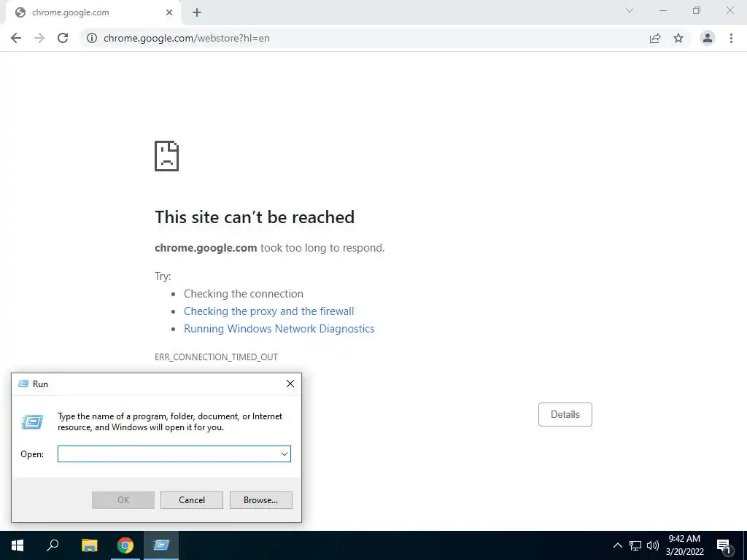Viewport: 747px width, 560px height.
Task: Click 'Checking the connection' suggestion text
Action: pyautogui.click(x=244, y=294)
